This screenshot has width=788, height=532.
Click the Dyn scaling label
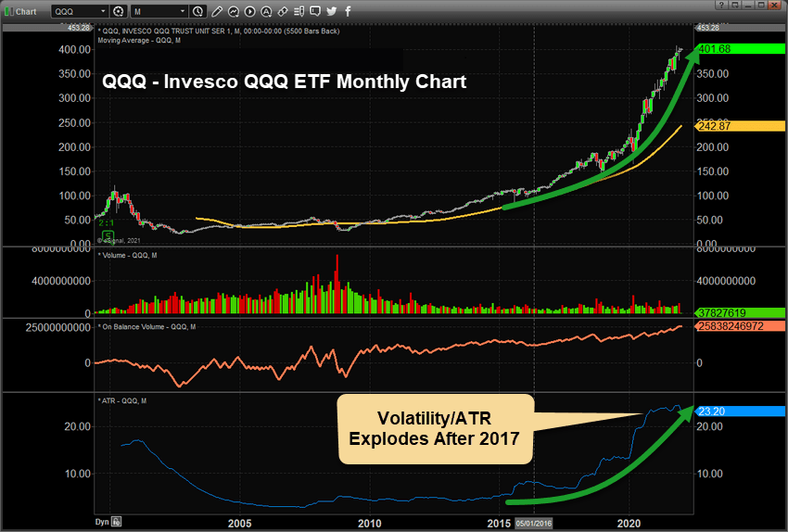coord(102,522)
